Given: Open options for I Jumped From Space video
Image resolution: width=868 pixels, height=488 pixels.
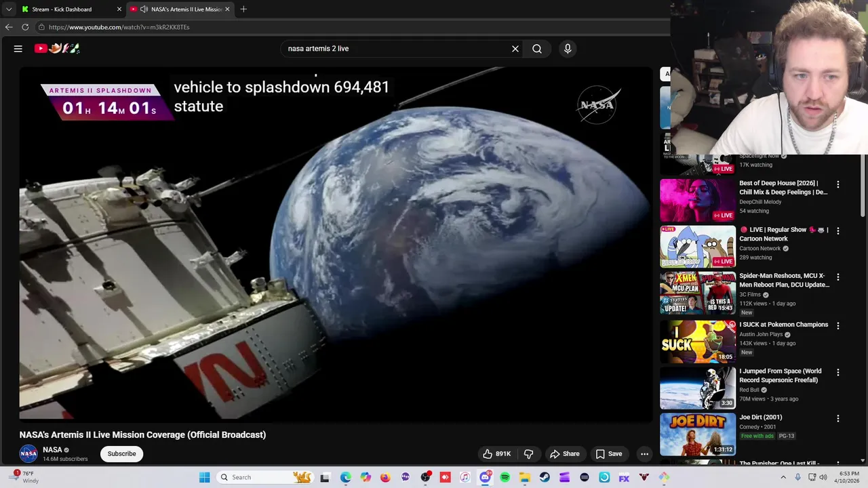Looking at the screenshot, I should tap(838, 372).
